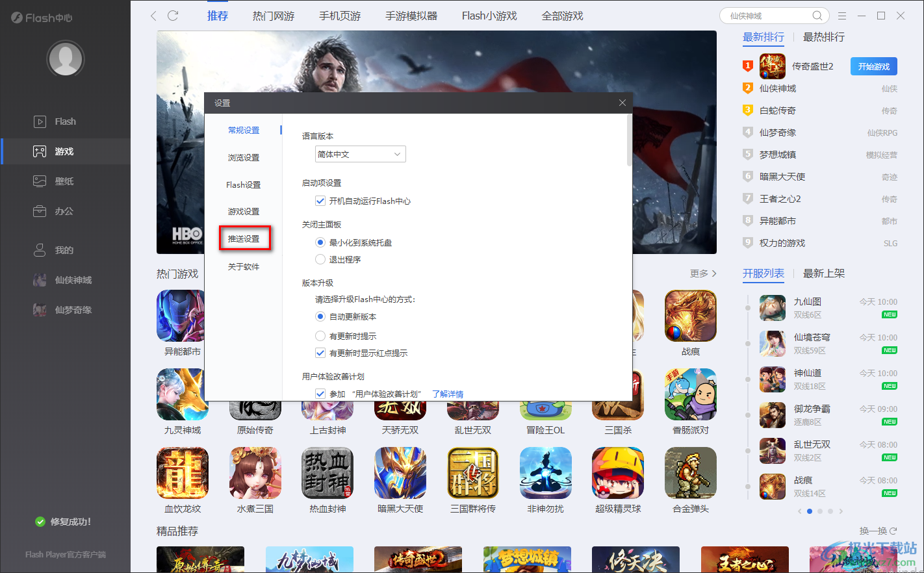Switch to 最新上架 list
Image resolution: width=924 pixels, height=573 pixels.
click(824, 274)
